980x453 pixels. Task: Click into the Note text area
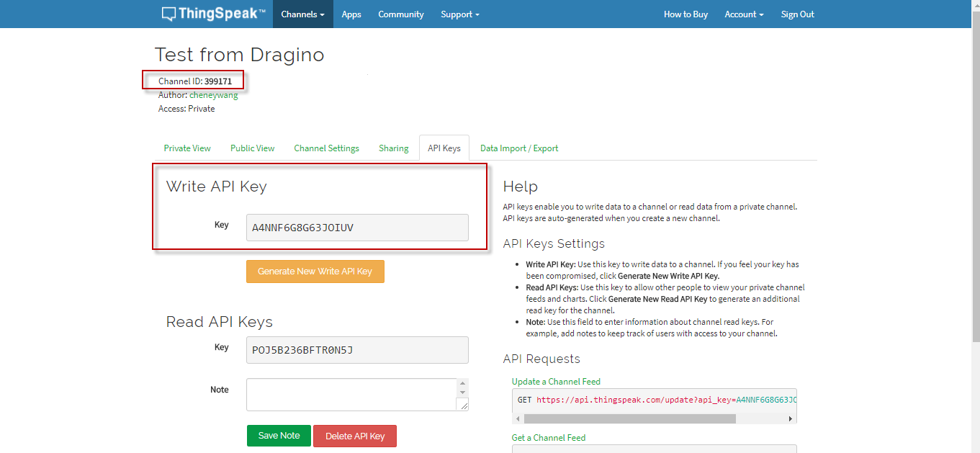tap(351, 395)
